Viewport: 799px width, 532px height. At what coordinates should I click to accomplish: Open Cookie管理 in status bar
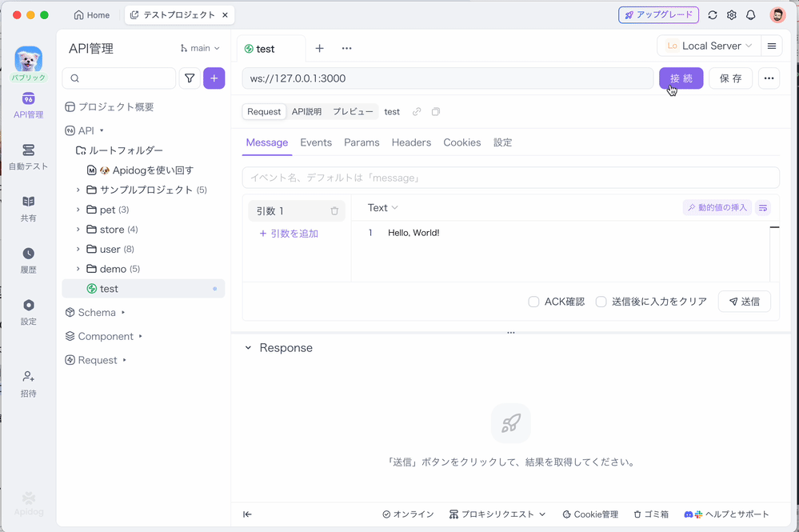tap(590, 514)
